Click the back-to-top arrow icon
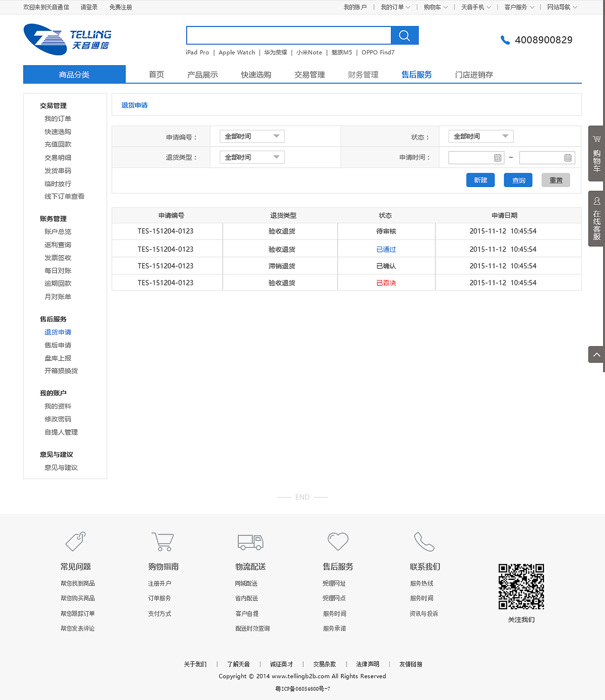The image size is (605, 700). point(596,354)
